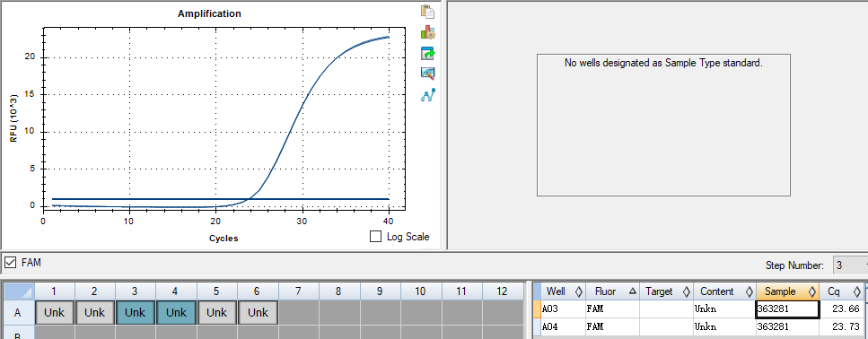Click the FAM cell in row A04
The height and width of the screenshot is (339, 868).
[612, 326]
